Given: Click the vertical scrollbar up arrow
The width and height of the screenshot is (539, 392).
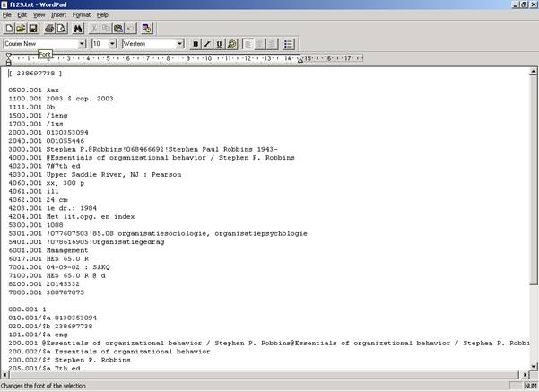Looking at the screenshot, I should pos(533,72).
